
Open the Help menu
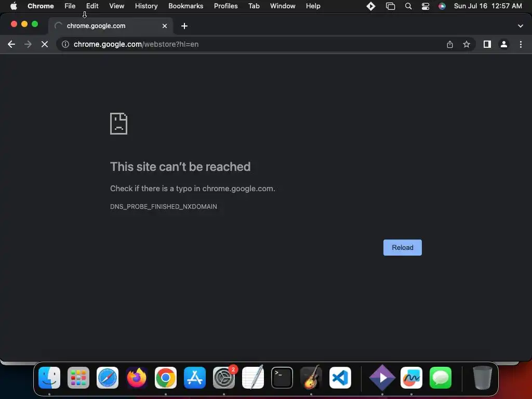(313, 6)
